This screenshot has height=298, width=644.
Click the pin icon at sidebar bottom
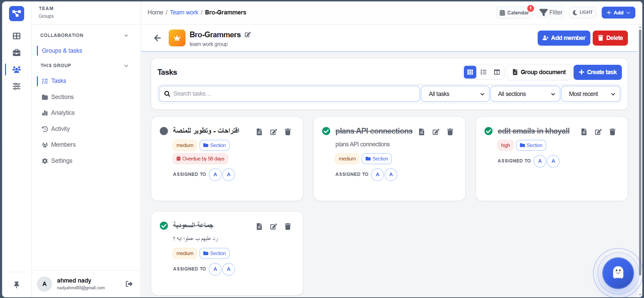click(16, 285)
